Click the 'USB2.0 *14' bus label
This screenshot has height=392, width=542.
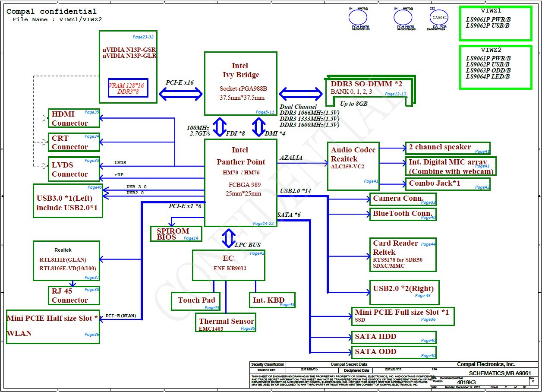pos(296,191)
